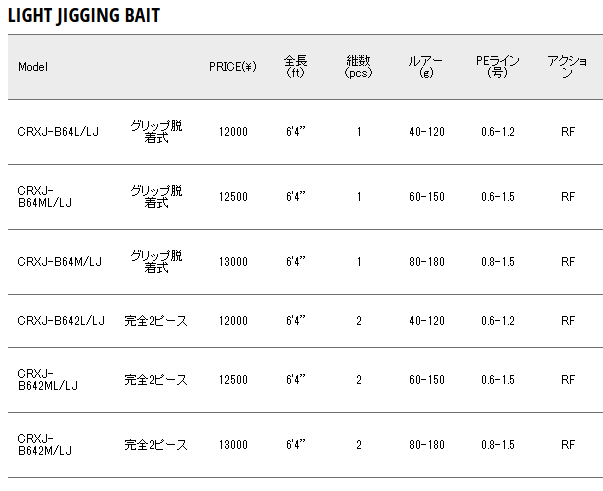Click the PEライン(号) column header
The image size is (603, 491).
497,67
